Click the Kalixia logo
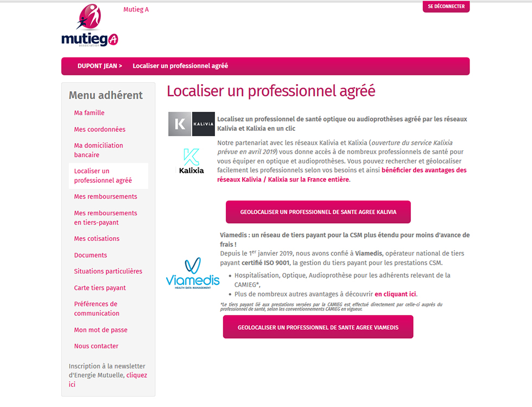Screen dimensions: 532x407 (191, 161)
